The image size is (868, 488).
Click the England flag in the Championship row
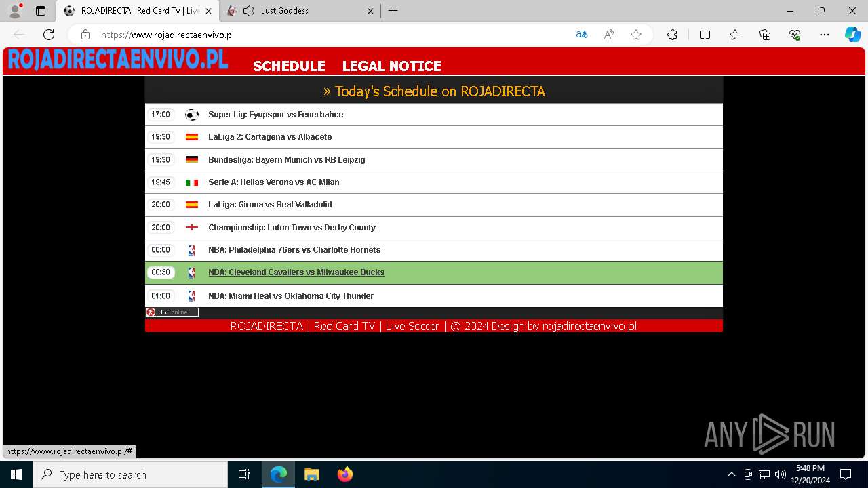192,227
